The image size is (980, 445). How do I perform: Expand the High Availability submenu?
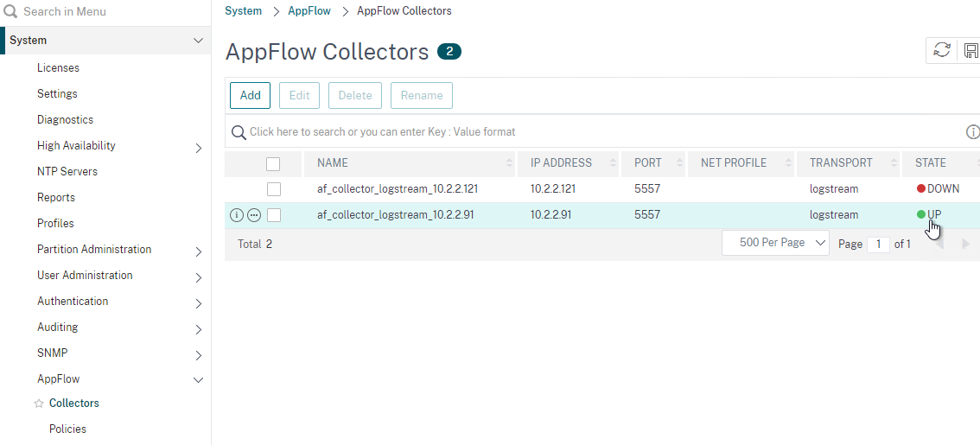pos(199,148)
